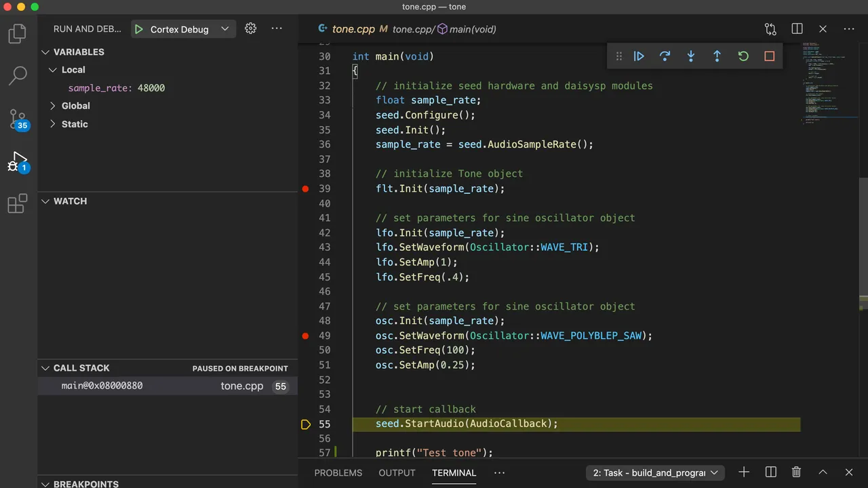Collapse the WATCH section
868x488 pixels.
point(45,201)
